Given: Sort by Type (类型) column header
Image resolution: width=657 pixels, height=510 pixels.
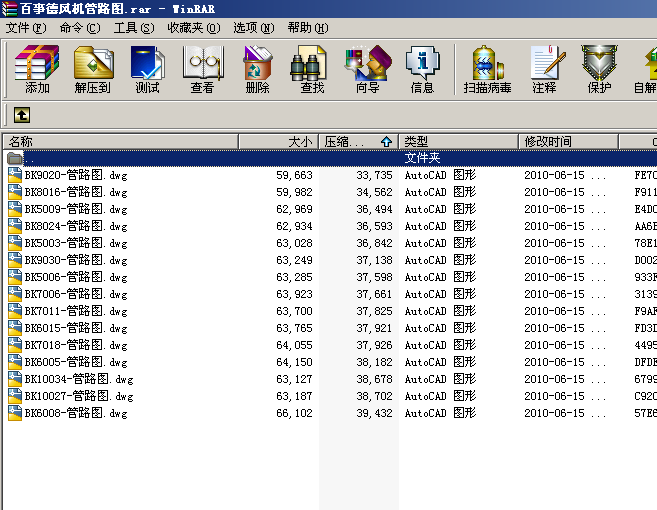Looking at the screenshot, I should point(458,142).
